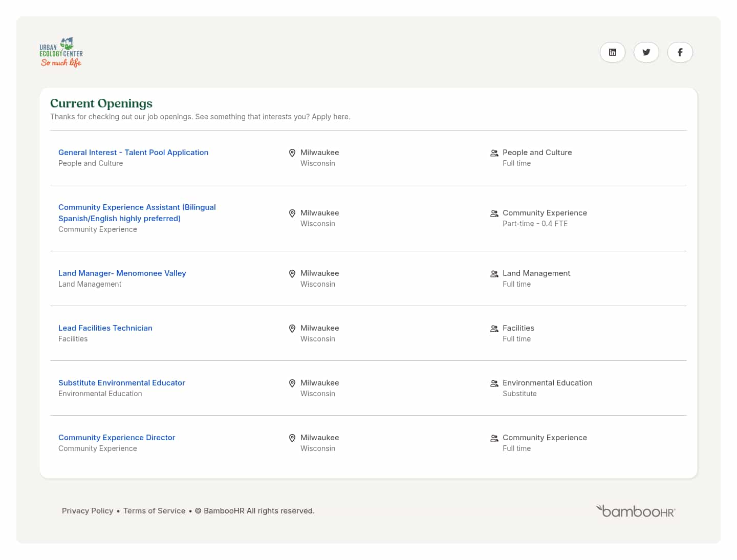The height and width of the screenshot is (560, 737).
Task: Open the Twitter social icon
Action: (646, 52)
